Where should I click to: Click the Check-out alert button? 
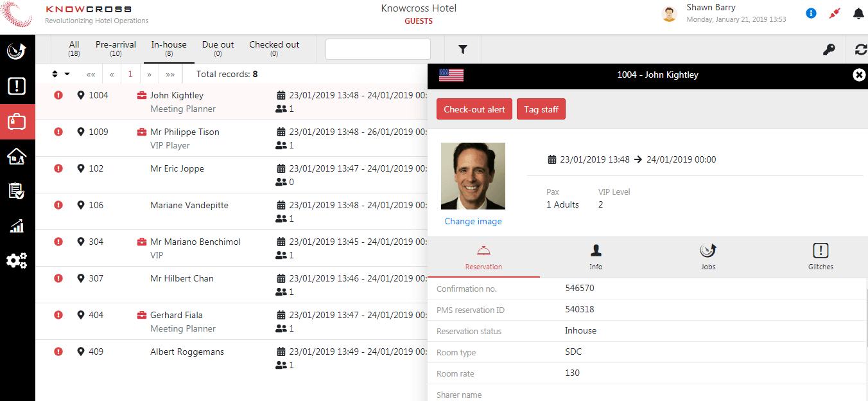click(x=474, y=109)
